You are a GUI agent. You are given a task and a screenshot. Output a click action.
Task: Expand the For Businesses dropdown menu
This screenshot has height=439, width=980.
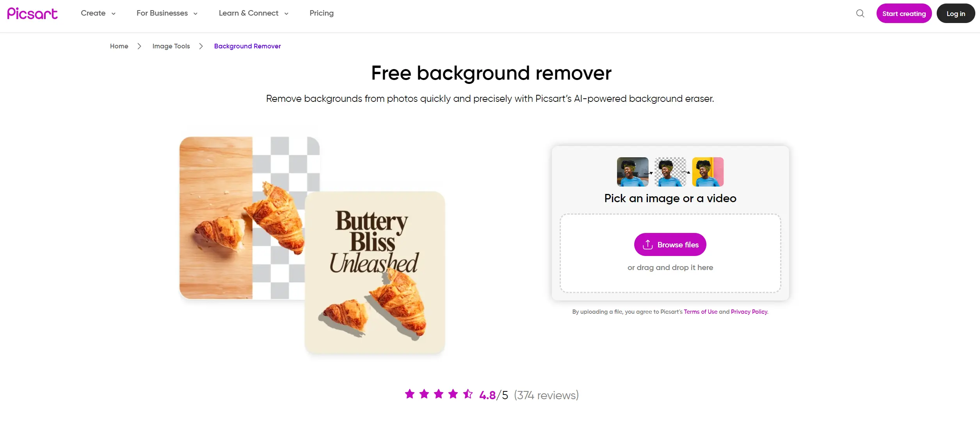tap(166, 13)
